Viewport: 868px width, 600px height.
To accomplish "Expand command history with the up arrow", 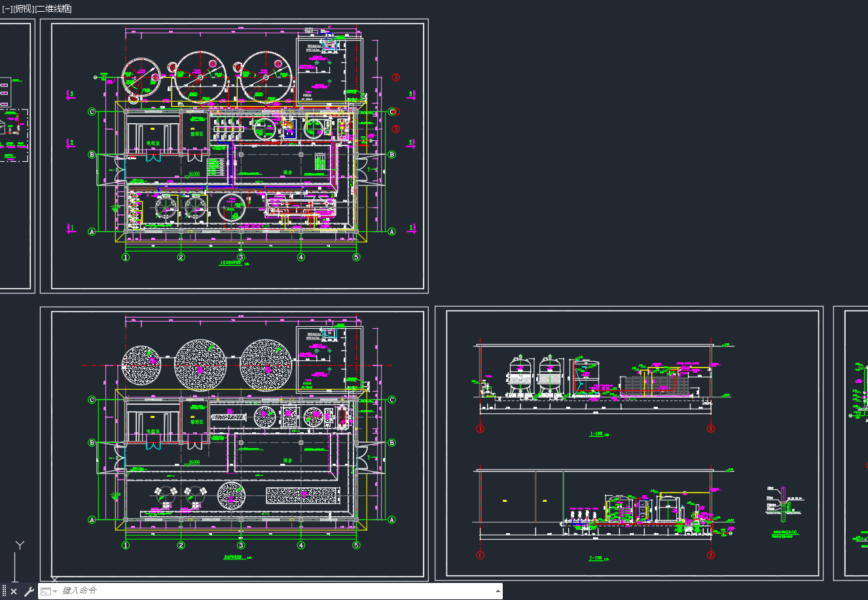I will pos(497,591).
